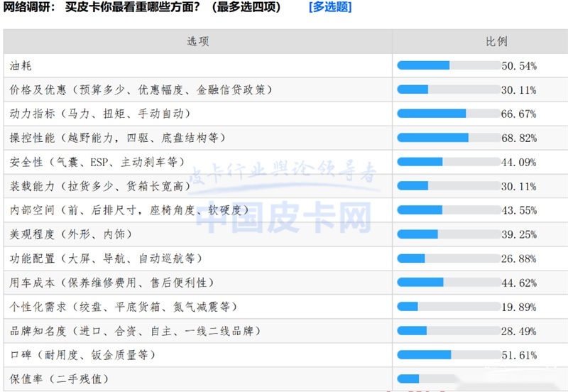
Task: Click the 66.67% value
Action: pyautogui.click(x=519, y=114)
